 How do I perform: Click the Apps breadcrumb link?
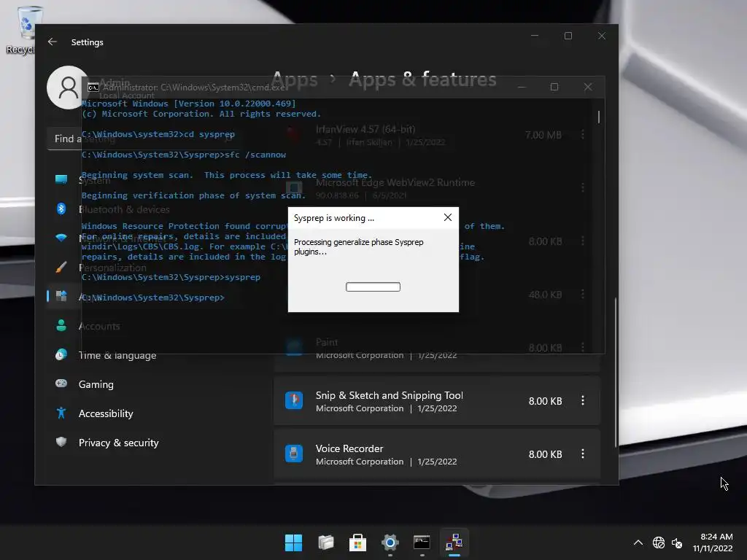pyautogui.click(x=295, y=79)
